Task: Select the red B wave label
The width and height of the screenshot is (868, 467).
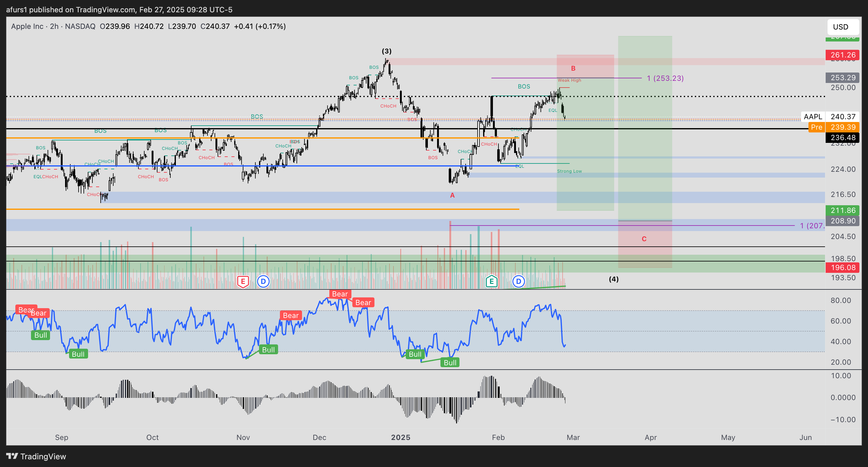Action: [573, 69]
